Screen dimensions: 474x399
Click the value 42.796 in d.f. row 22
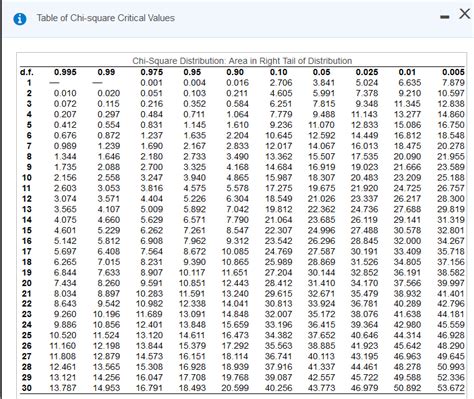[x=451, y=304]
